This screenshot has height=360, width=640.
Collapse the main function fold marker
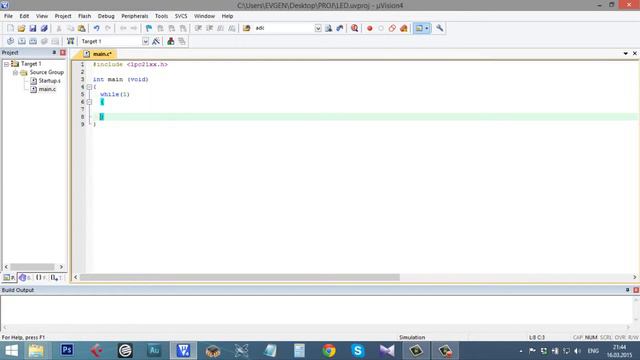tap(89, 87)
